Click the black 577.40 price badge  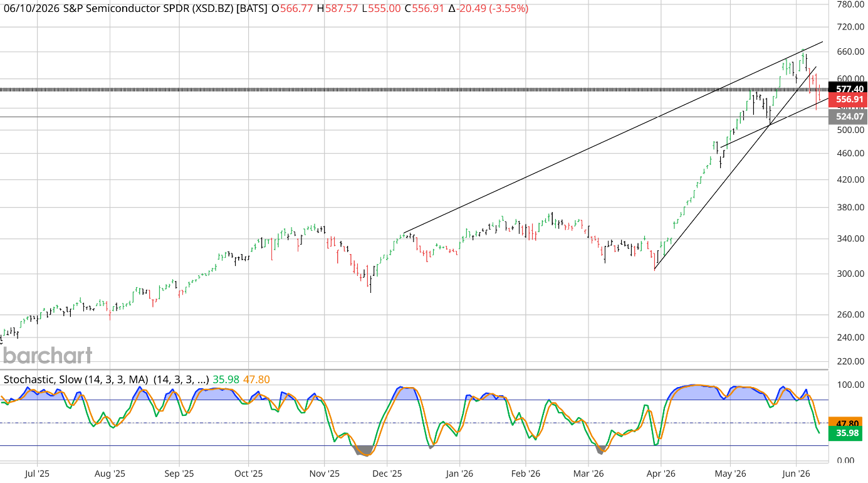click(x=849, y=89)
